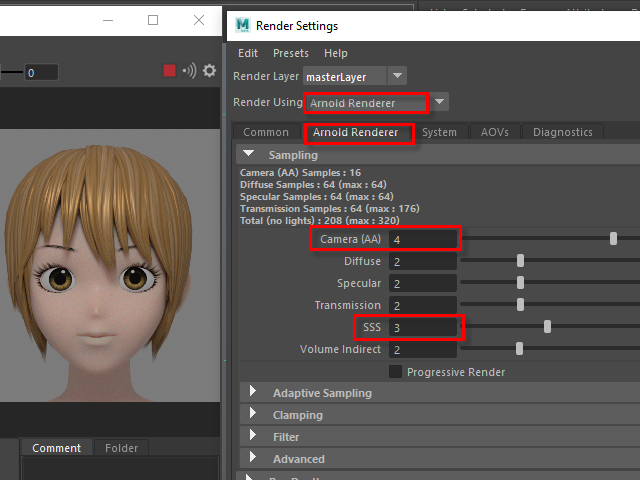The width and height of the screenshot is (640, 480).
Task: Open the Presets menu
Action: [290, 53]
